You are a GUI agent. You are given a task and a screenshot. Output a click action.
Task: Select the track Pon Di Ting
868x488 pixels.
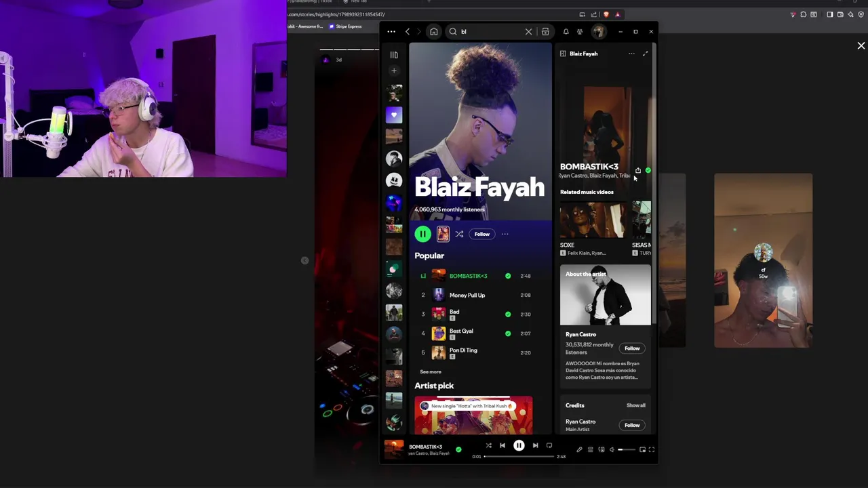[463, 350]
